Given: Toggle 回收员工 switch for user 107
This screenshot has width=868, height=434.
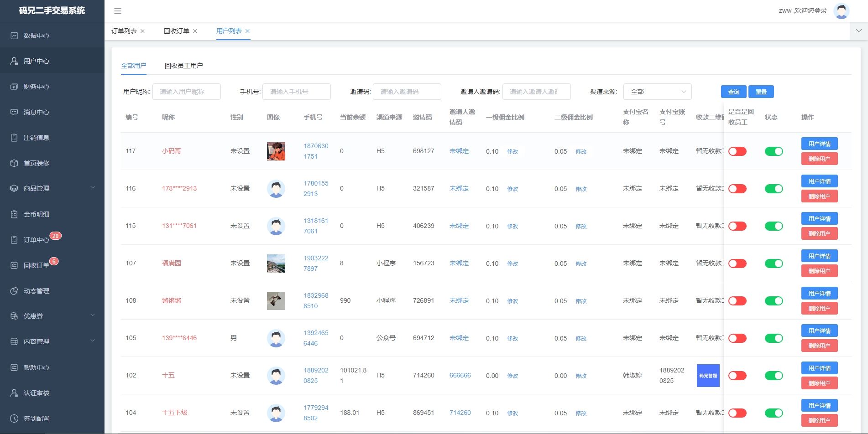Looking at the screenshot, I should pyautogui.click(x=737, y=263).
